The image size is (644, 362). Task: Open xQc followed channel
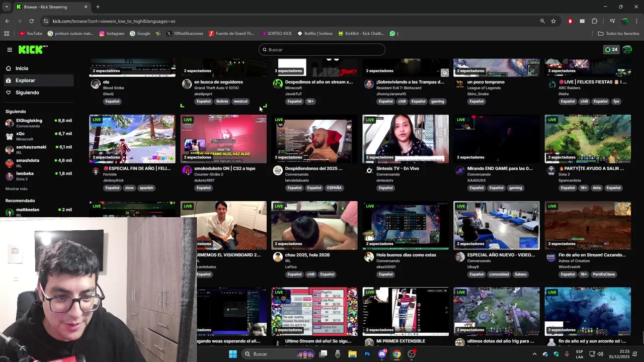coord(38,136)
